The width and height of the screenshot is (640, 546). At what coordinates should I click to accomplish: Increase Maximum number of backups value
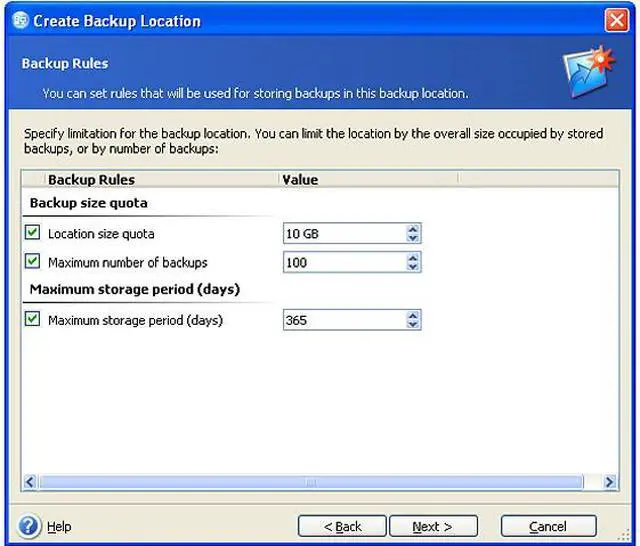click(413, 257)
